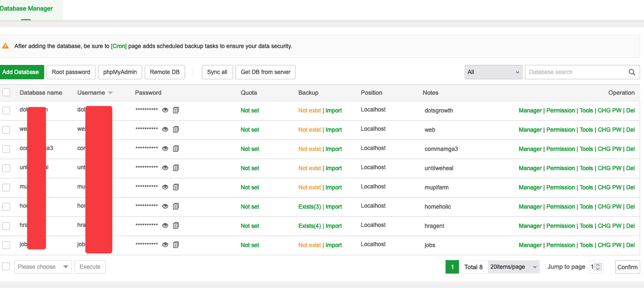
Task: Copy the jobs database password
Action: point(176,245)
